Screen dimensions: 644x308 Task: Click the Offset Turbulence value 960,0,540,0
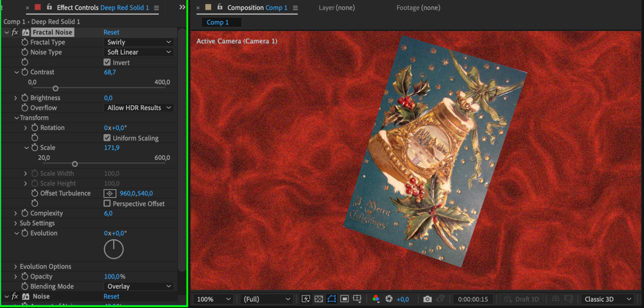pos(136,193)
